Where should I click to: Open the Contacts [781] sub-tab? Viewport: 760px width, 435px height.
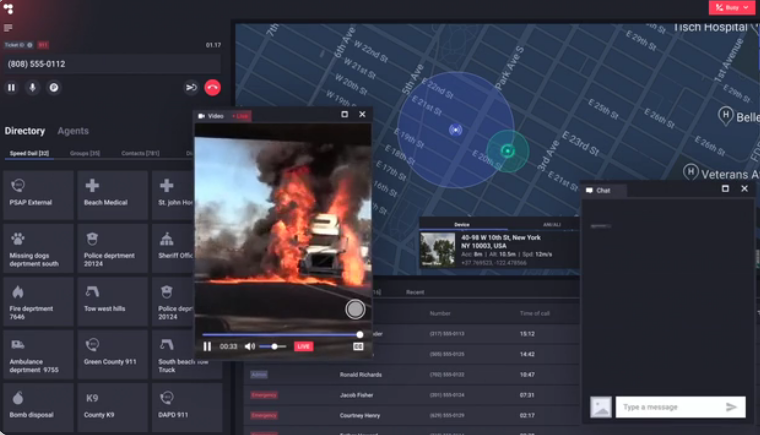pos(140,153)
